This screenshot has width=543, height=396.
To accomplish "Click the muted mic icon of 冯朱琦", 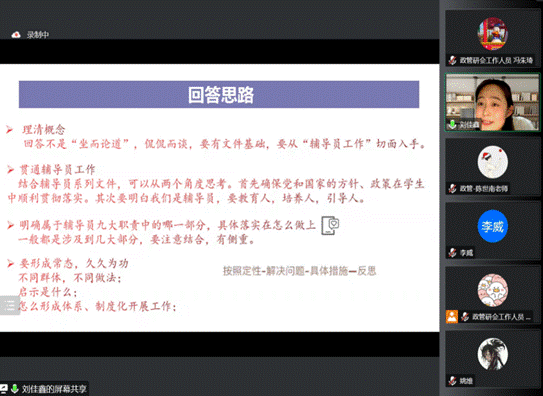I will (x=452, y=60).
